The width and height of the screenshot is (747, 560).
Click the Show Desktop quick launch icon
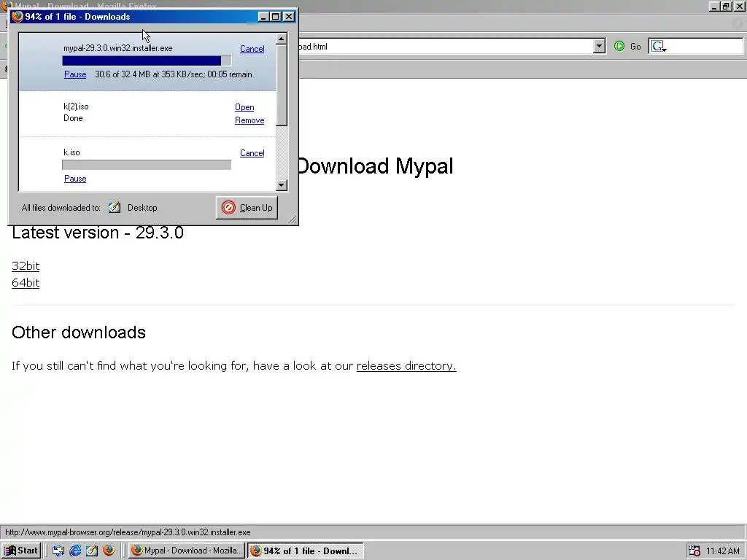[58, 551]
